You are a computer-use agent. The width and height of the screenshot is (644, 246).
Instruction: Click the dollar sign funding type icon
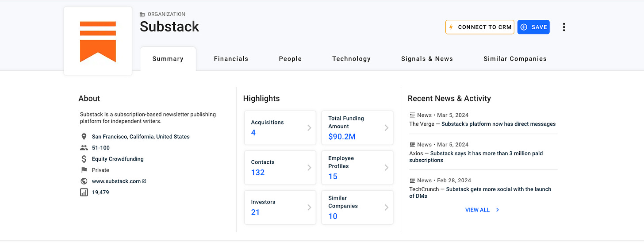(x=84, y=159)
